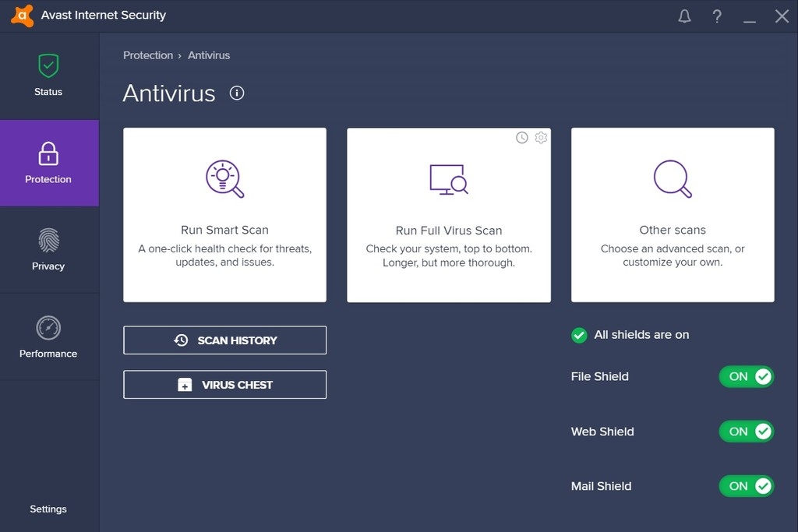798x532 pixels.
Task: Select the Status shield icon in sidebar
Action: (x=48, y=65)
